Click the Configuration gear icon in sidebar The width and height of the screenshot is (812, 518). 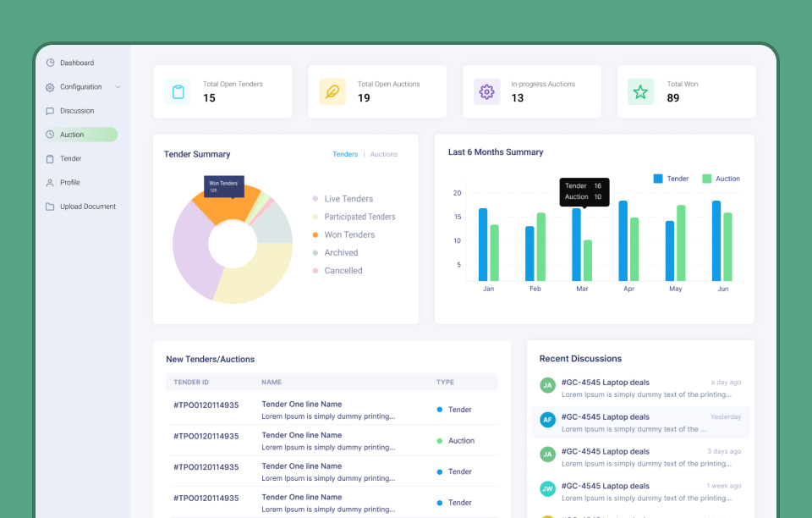point(50,87)
